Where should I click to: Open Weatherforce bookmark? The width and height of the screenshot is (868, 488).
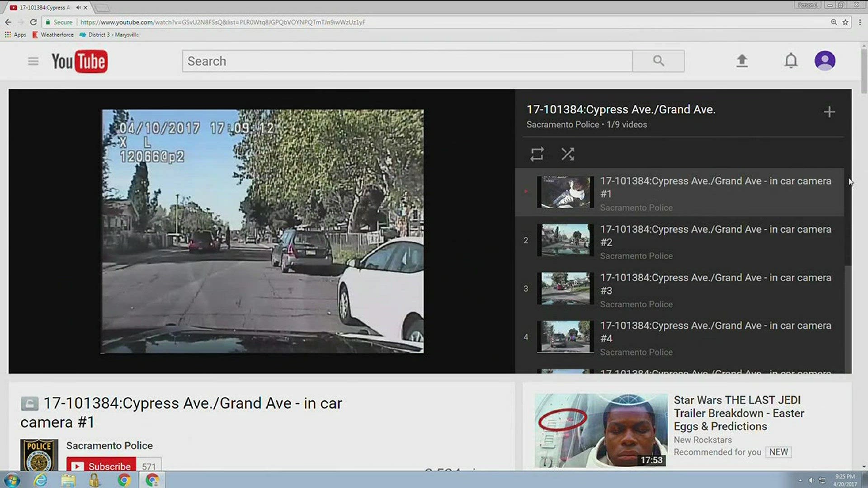pos(53,35)
